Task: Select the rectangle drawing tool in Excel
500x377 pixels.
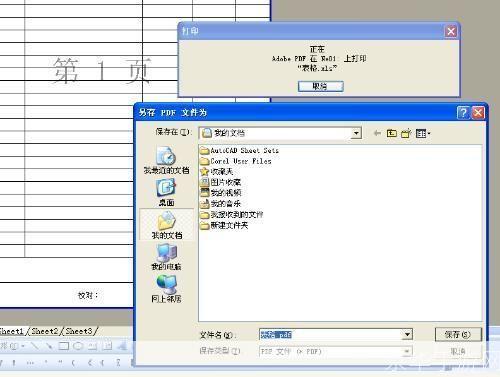Action: [x=64, y=346]
